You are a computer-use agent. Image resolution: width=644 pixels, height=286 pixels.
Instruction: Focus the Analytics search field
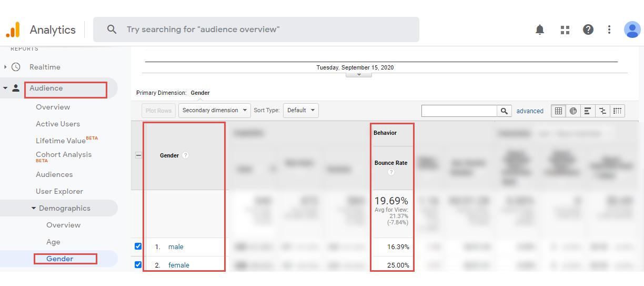coord(256,29)
